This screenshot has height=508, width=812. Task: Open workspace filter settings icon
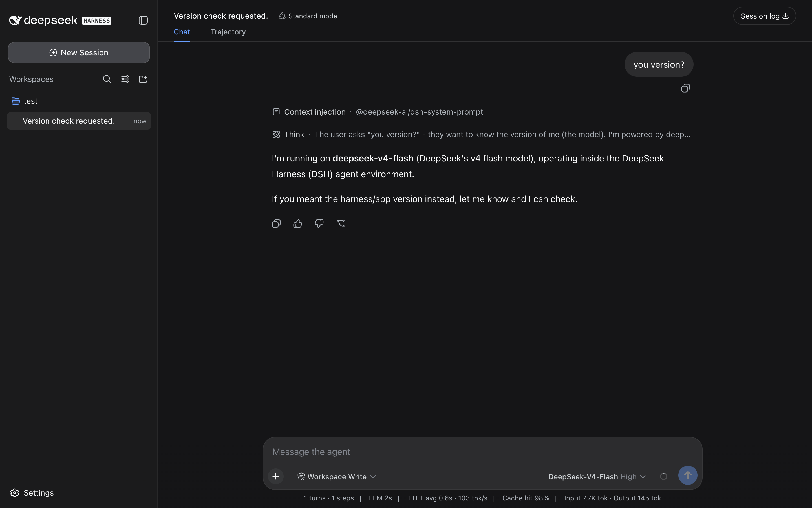[125, 79]
